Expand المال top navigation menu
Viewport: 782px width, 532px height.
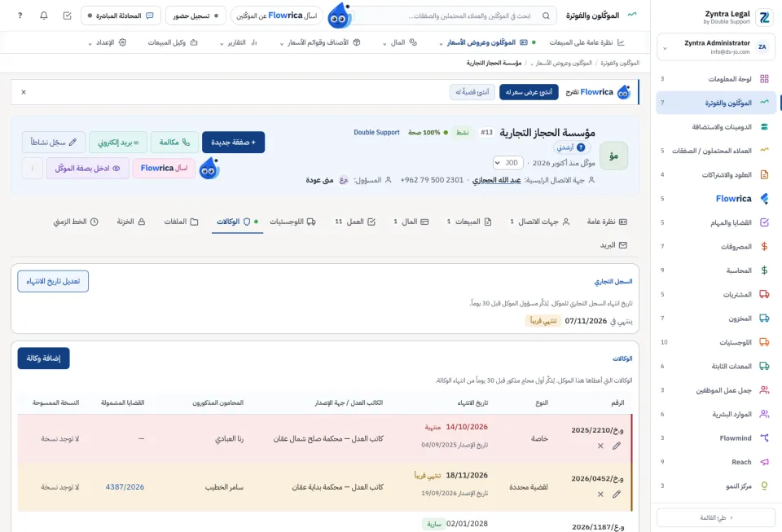(399, 42)
